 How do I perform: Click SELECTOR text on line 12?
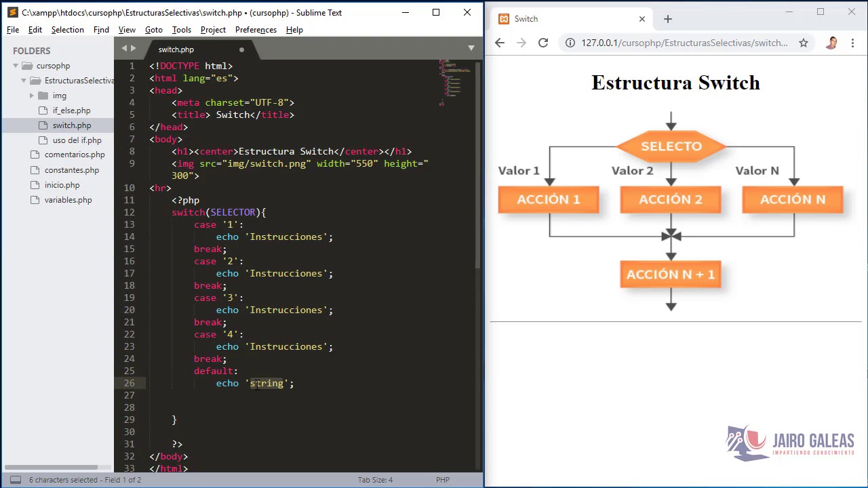(x=233, y=212)
